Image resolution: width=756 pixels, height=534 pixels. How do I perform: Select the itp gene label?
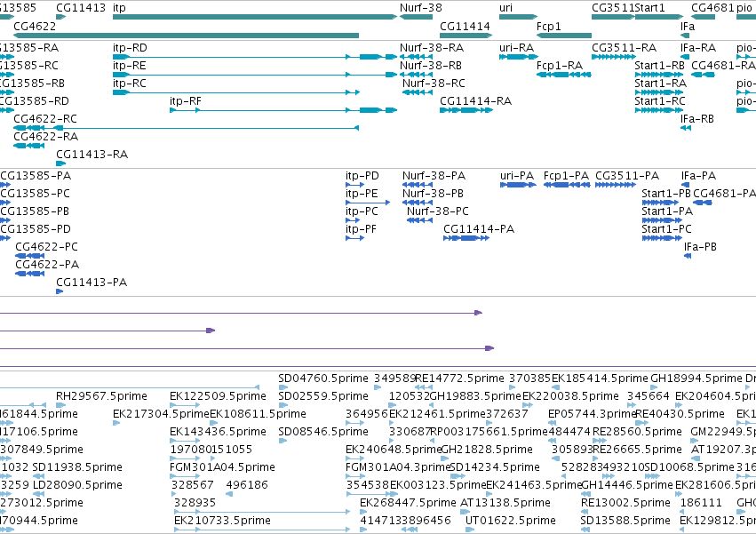119,8
